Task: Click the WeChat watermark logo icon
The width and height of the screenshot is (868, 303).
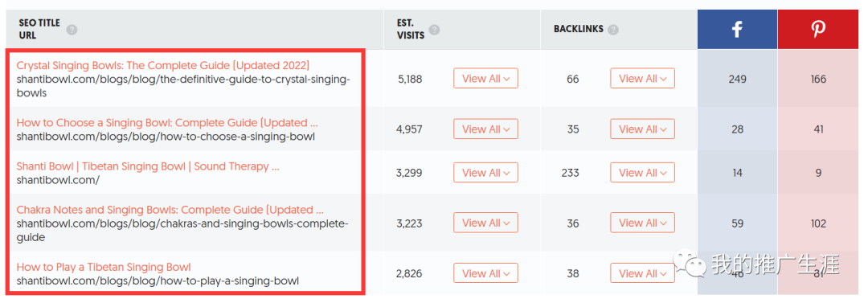Action: pos(689,264)
